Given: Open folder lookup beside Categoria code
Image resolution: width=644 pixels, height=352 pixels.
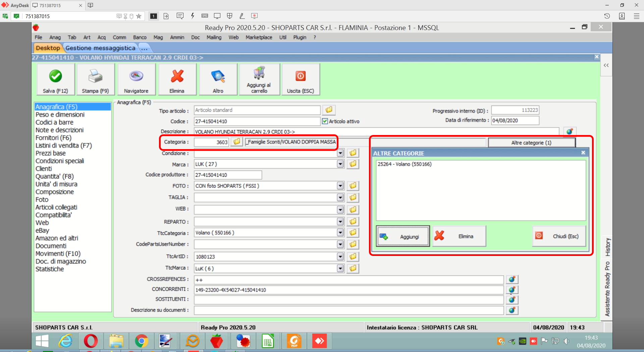Looking at the screenshot, I should coord(237,142).
